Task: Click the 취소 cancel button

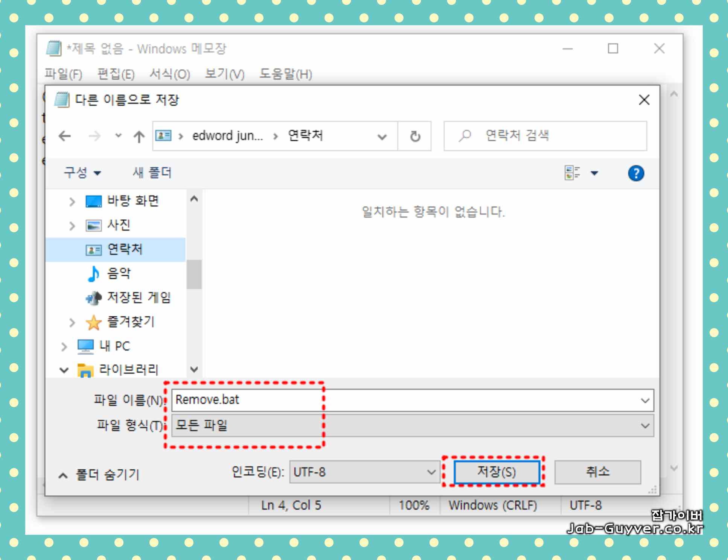Action: coord(597,472)
